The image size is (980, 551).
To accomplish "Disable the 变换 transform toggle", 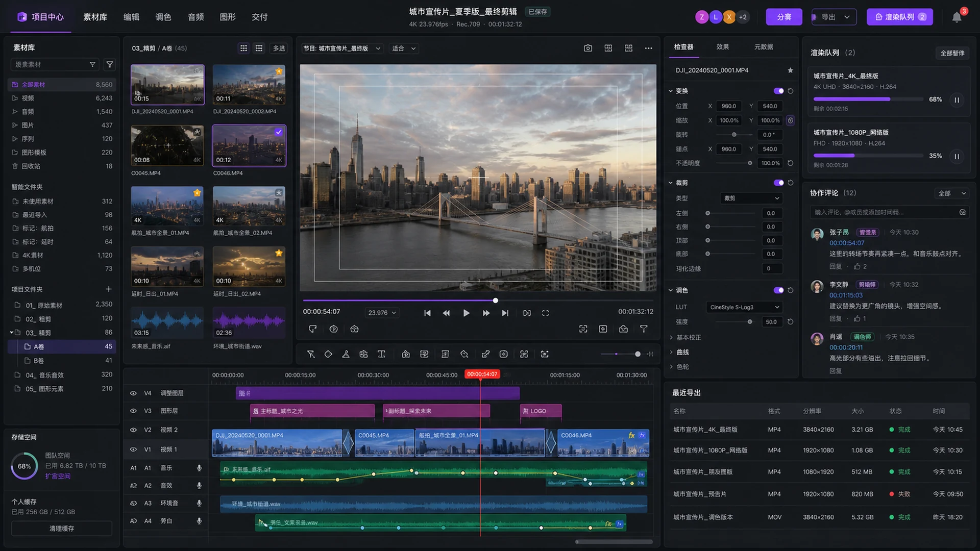I will [778, 91].
